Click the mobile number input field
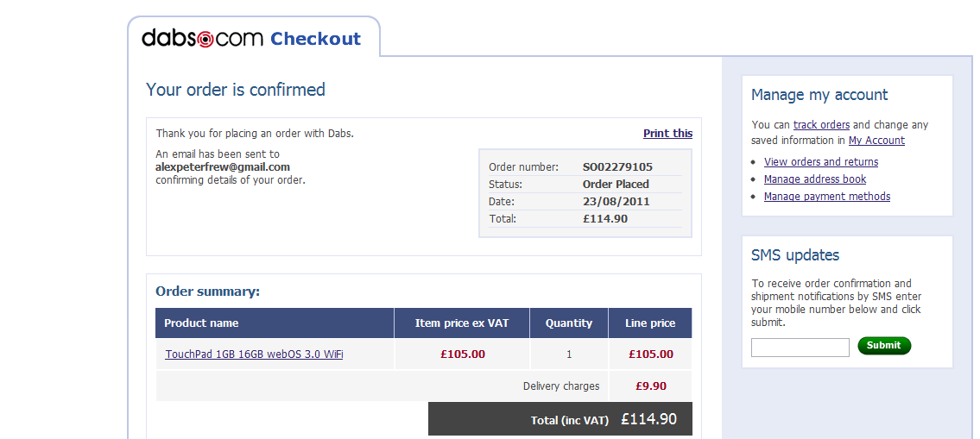This screenshot has width=980, height=439. tap(800, 347)
